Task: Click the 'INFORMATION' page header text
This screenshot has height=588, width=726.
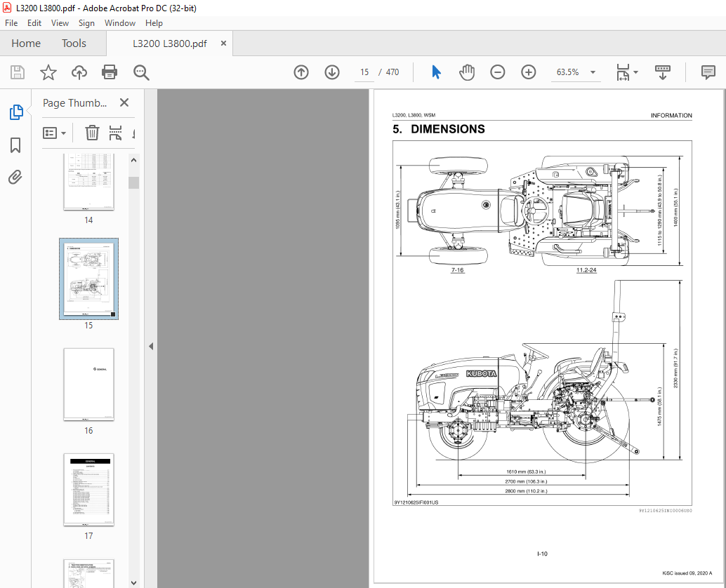Action: (x=671, y=115)
